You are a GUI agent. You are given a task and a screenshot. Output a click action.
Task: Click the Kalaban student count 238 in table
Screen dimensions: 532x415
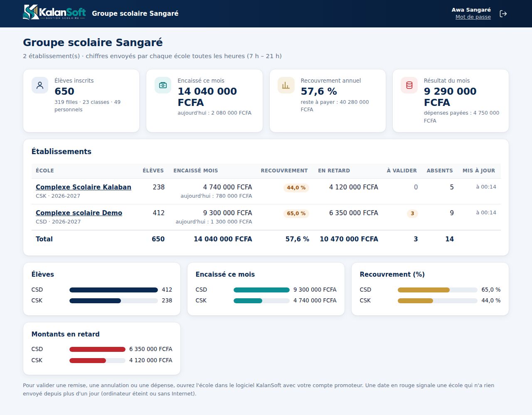(159, 187)
